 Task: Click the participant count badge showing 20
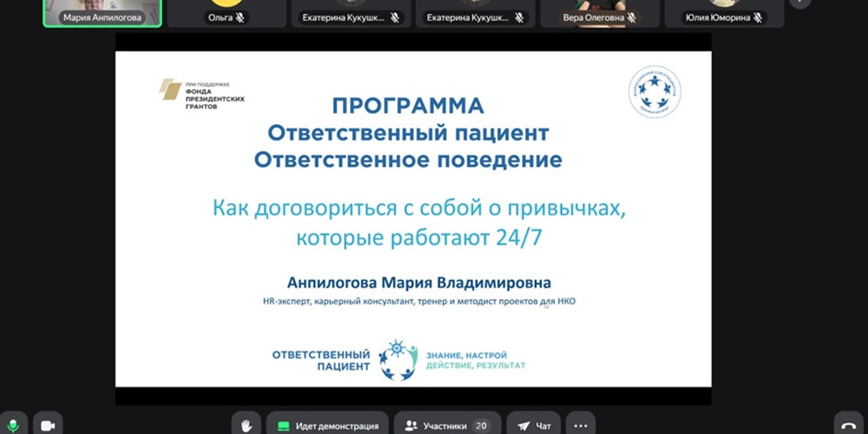(x=481, y=425)
